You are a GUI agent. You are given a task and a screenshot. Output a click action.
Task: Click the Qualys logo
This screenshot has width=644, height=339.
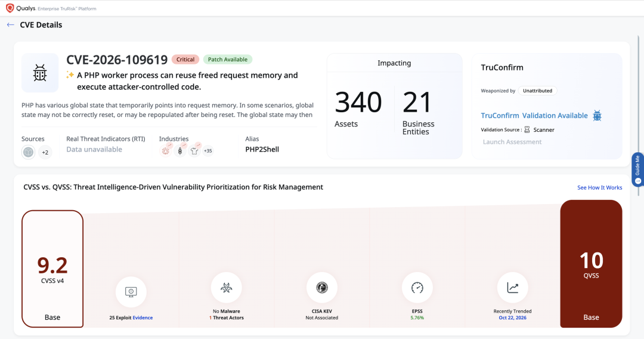10,8
